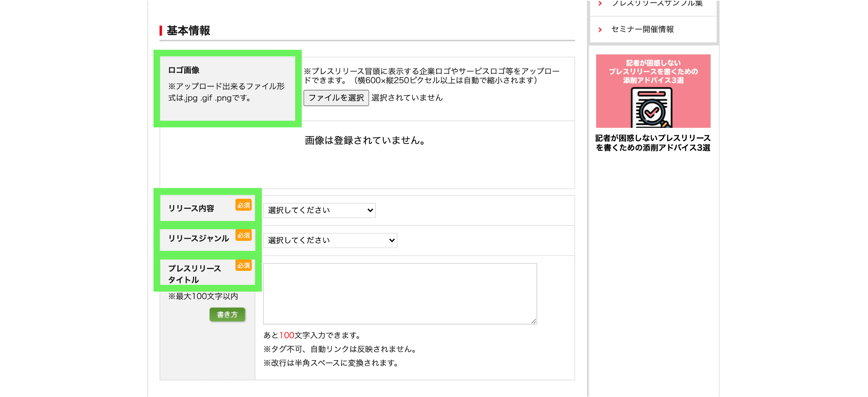Click the ファイルを選択 file upload button

tap(336, 98)
